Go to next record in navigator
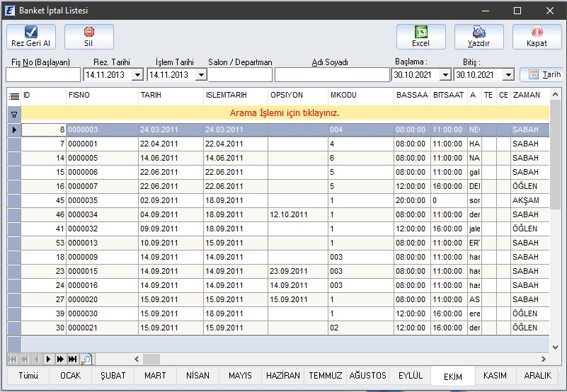 pos(50,359)
